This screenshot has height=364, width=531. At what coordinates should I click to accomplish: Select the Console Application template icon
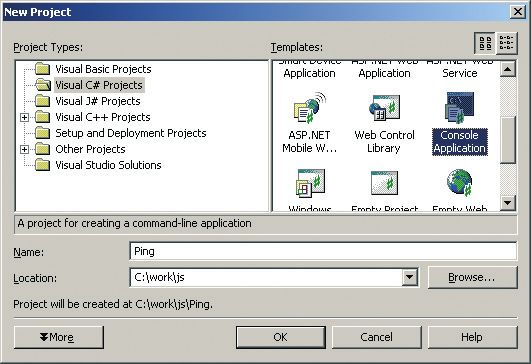tap(460, 108)
